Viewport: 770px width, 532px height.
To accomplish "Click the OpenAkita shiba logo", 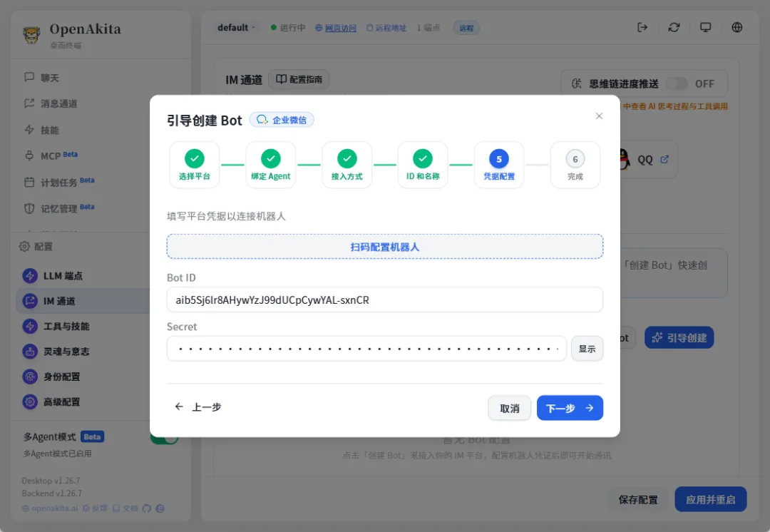I will [x=32, y=35].
